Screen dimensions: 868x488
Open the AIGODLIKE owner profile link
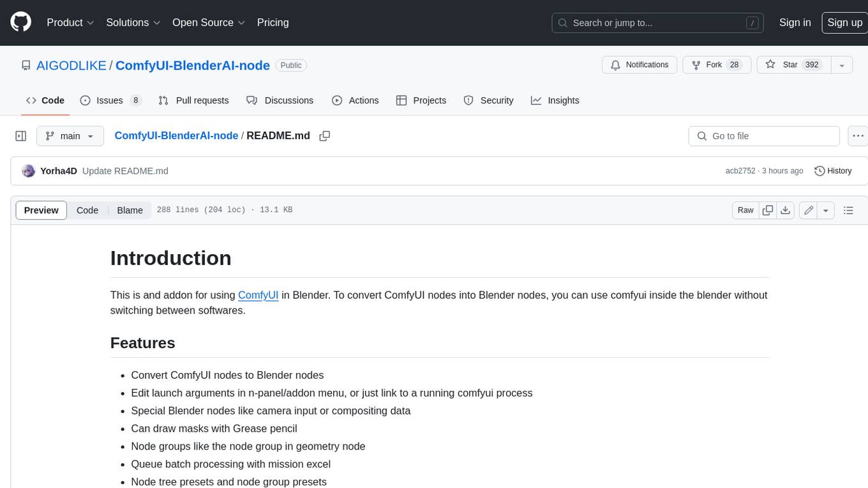pos(71,65)
